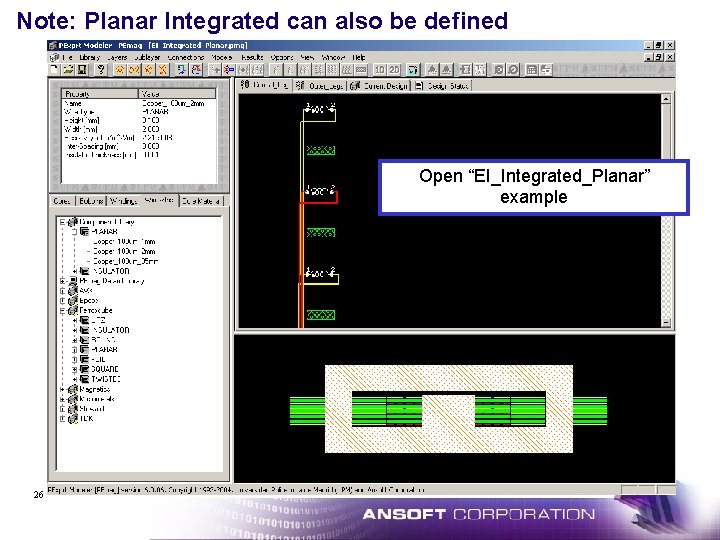Click the Magnetics library icon
720x540 pixels.
[73, 389]
